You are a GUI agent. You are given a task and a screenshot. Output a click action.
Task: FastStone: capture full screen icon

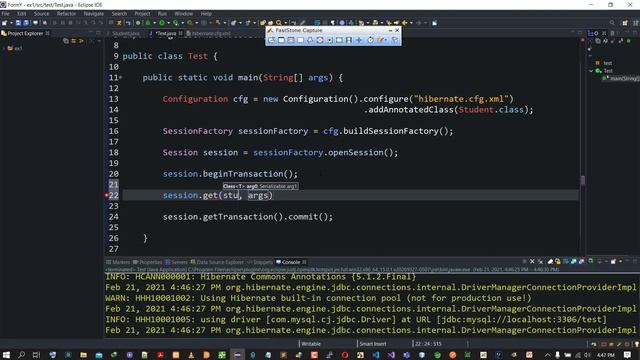(320, 40)
